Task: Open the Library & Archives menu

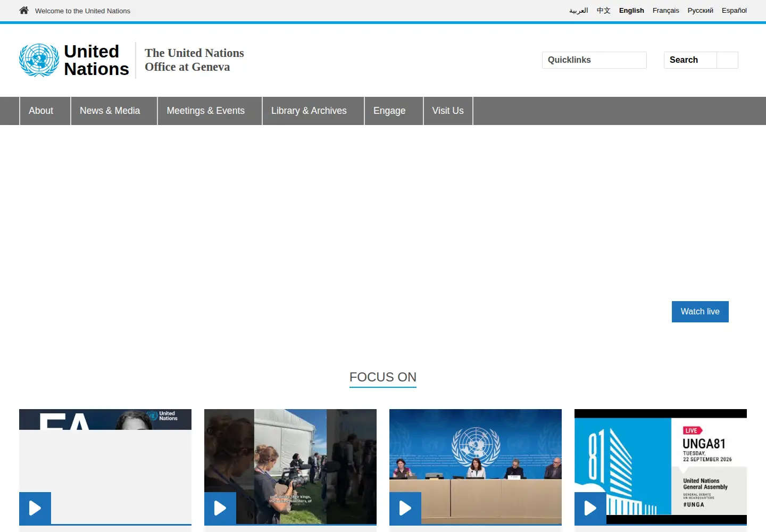Action: [x=313, y=111]
